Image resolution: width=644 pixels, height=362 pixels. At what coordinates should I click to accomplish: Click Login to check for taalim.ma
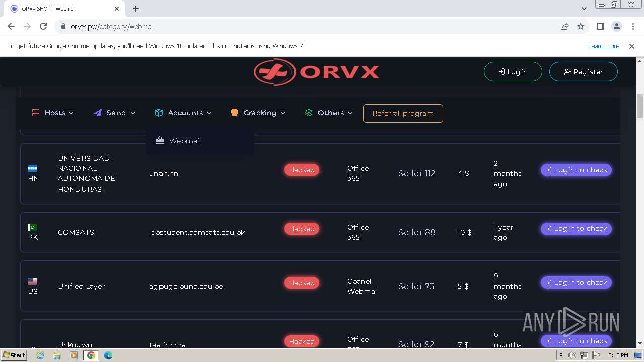pyautogui.click(x=576, y=341)
